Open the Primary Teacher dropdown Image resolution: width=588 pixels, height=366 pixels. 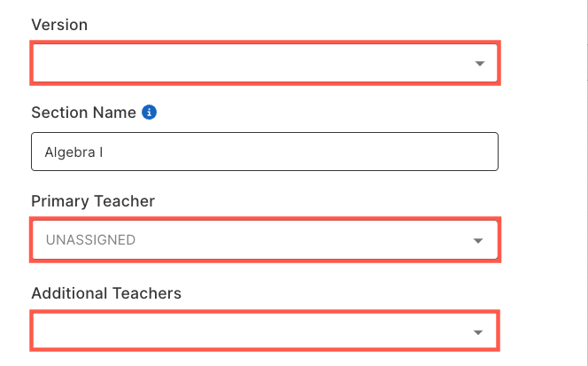pos(265,239)
